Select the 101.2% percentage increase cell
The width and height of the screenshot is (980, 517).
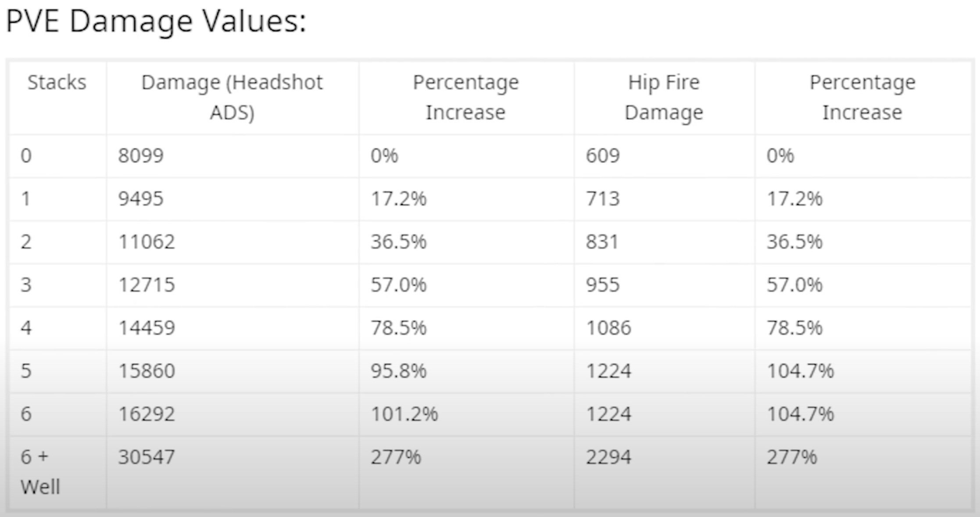pos(404,414)
